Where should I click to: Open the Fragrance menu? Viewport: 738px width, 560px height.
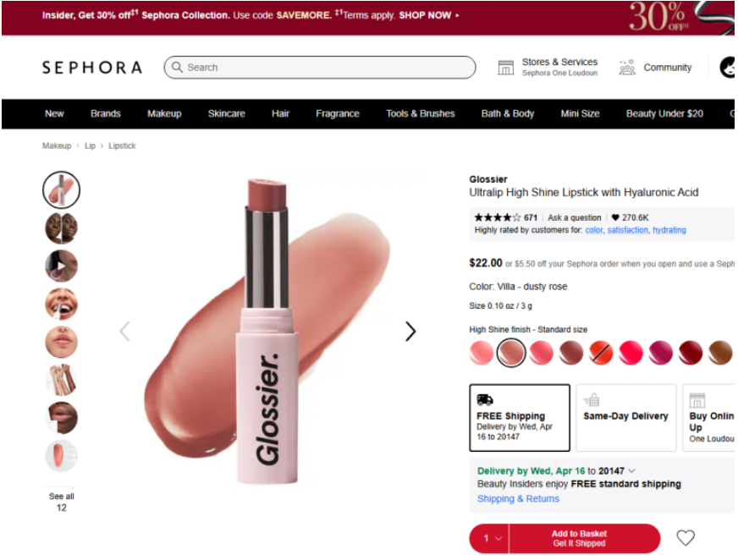pos(338,113)
